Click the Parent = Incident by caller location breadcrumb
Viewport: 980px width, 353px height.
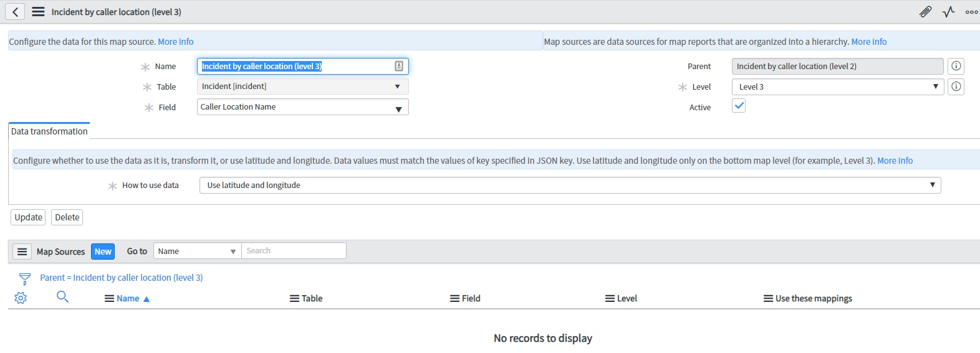click(122, 278)
